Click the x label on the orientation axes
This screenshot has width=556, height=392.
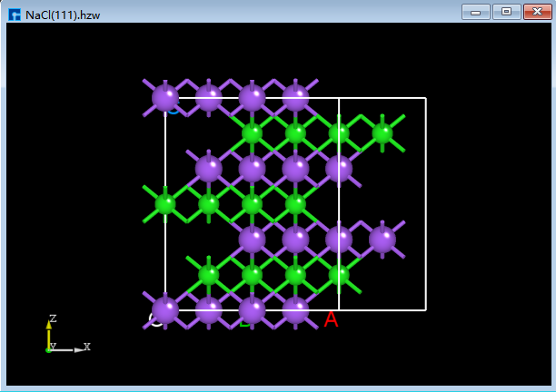87,347
